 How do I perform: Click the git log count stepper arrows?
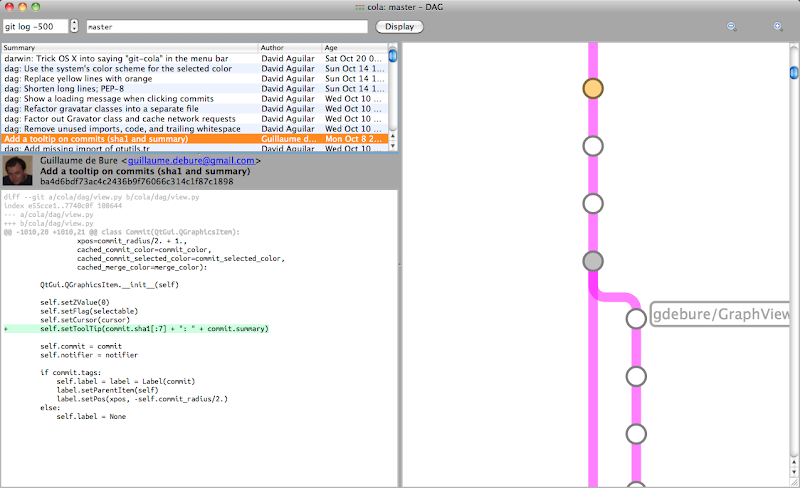pos(74,26)
